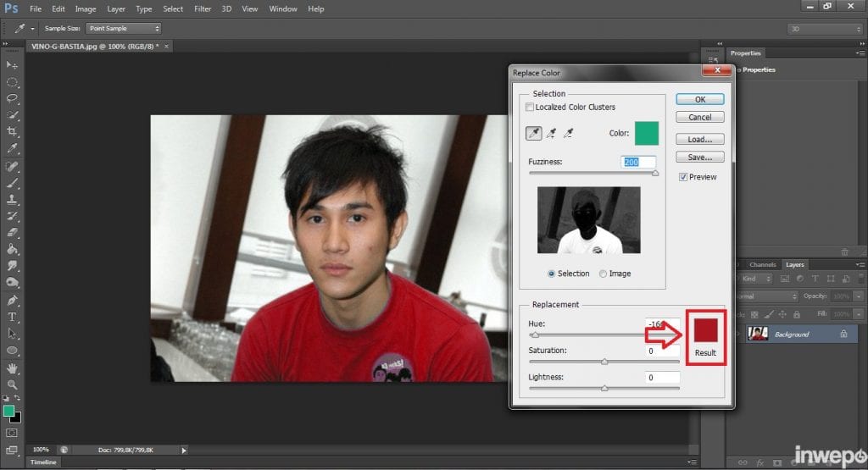Viewport: 868px width, 470px height.
Task: Select the Hand tool
Action: (12, 368)
